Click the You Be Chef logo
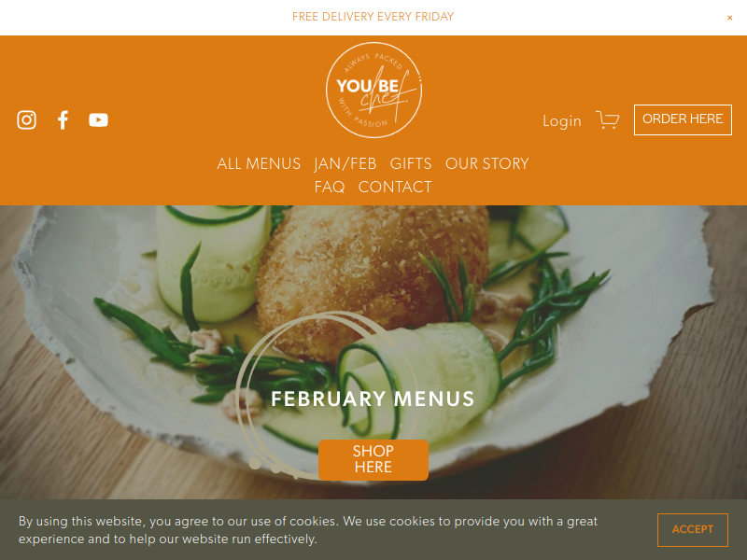747x560 pixels. pyautogui.click(x=373, y=90)
